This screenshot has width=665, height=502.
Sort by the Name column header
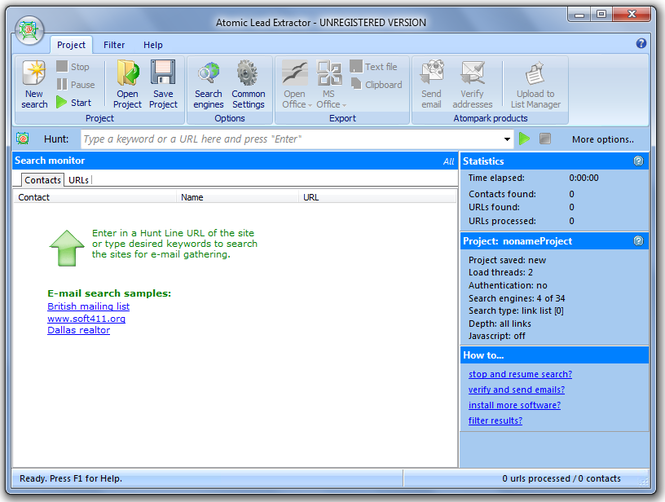[238, 197]
